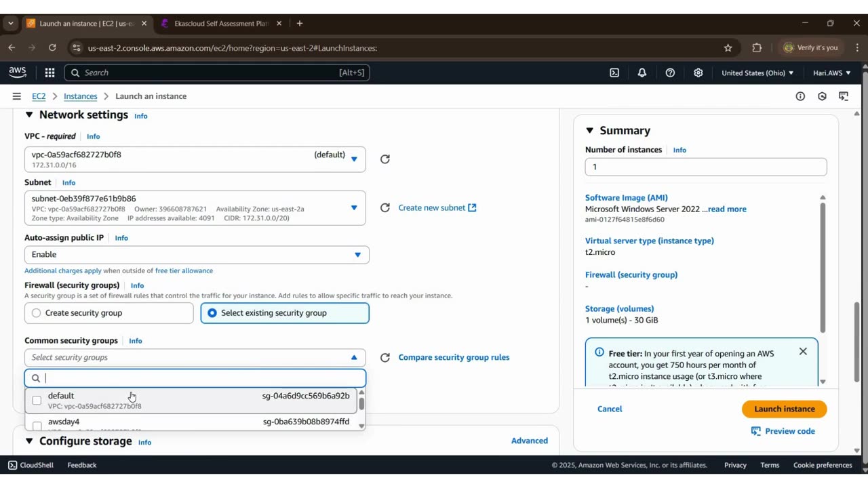The height and width of the screenshot is (488, 868).
Task: Open the browser extensions puzzle icon
Action: coord(757,47)
